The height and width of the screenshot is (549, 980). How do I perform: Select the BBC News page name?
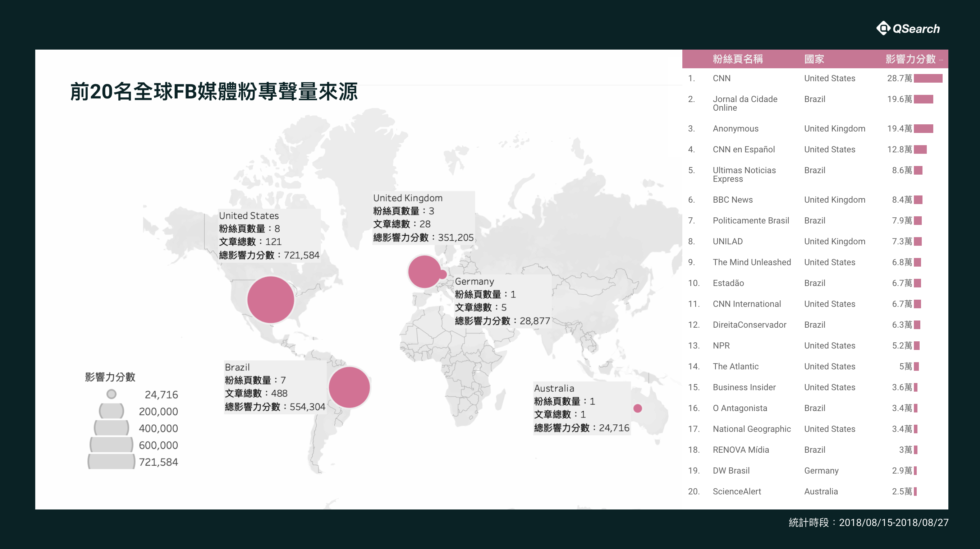(732, 200)
